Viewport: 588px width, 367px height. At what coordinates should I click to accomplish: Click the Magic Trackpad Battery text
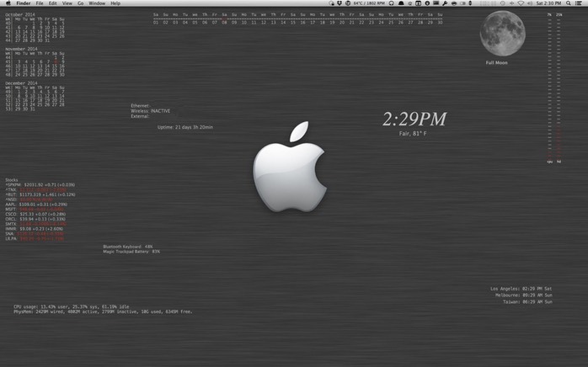tap(131, 252)
